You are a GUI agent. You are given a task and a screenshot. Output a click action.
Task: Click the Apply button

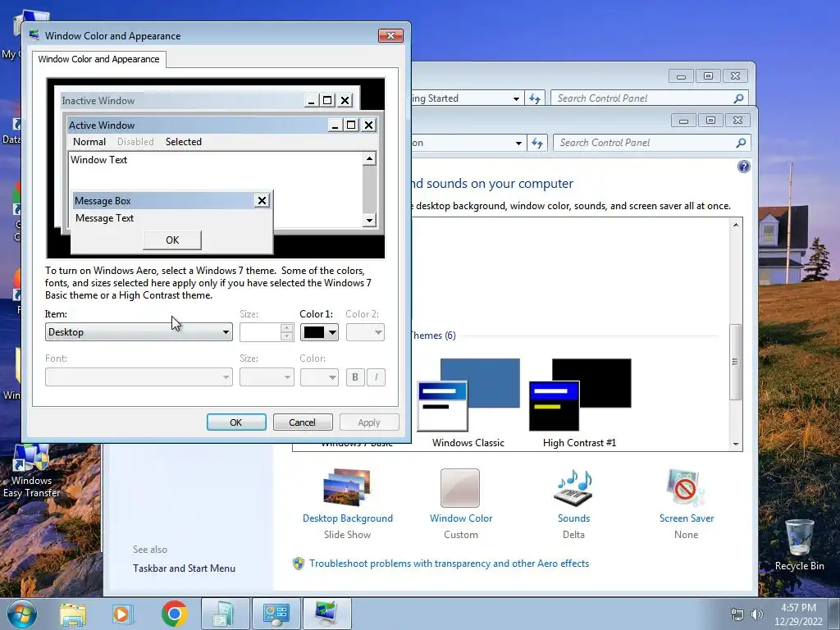pos(369,422)
